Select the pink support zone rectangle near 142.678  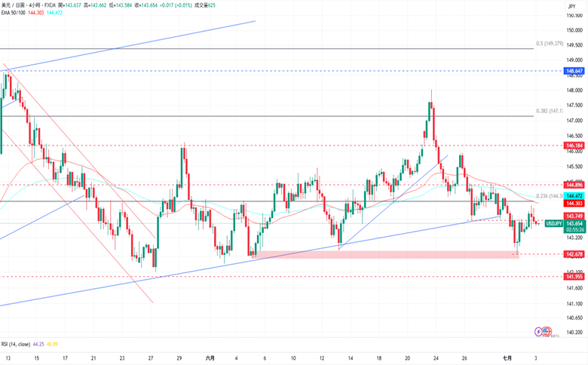(386, 255)
